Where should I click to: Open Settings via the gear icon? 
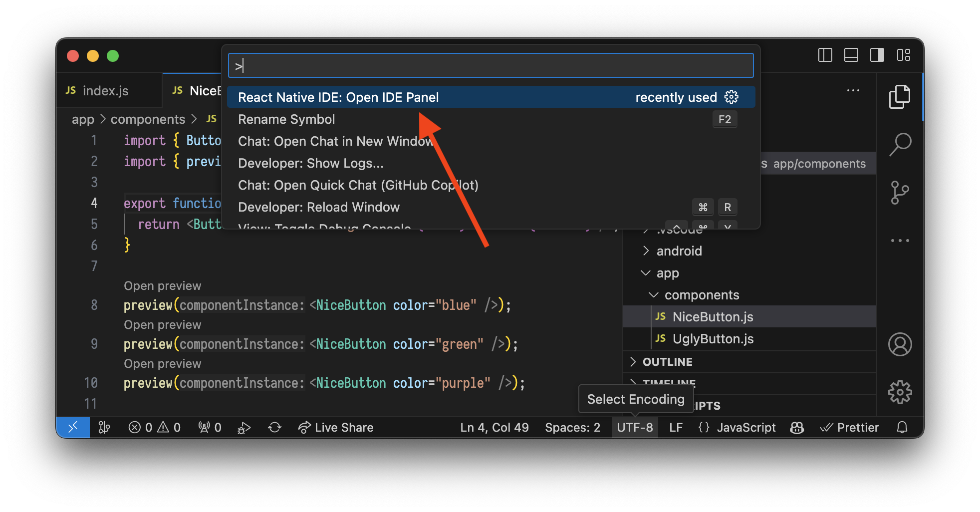[900, 392]
